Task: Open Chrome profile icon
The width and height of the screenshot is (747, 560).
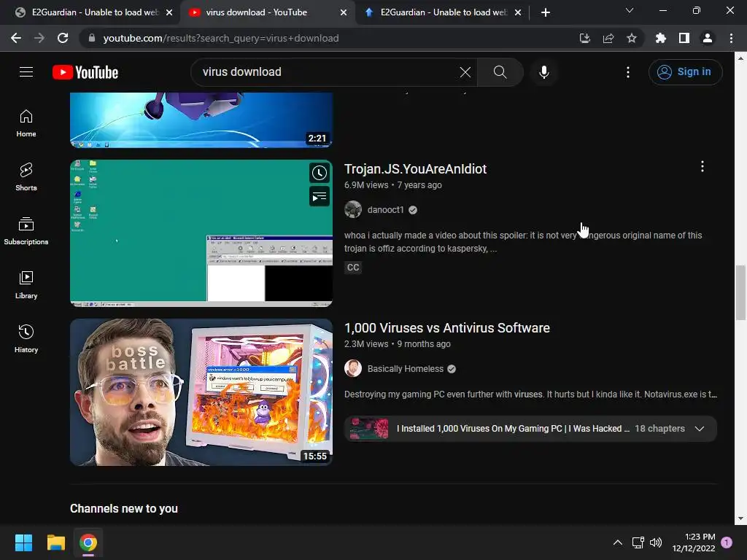Action: (708, 38)
